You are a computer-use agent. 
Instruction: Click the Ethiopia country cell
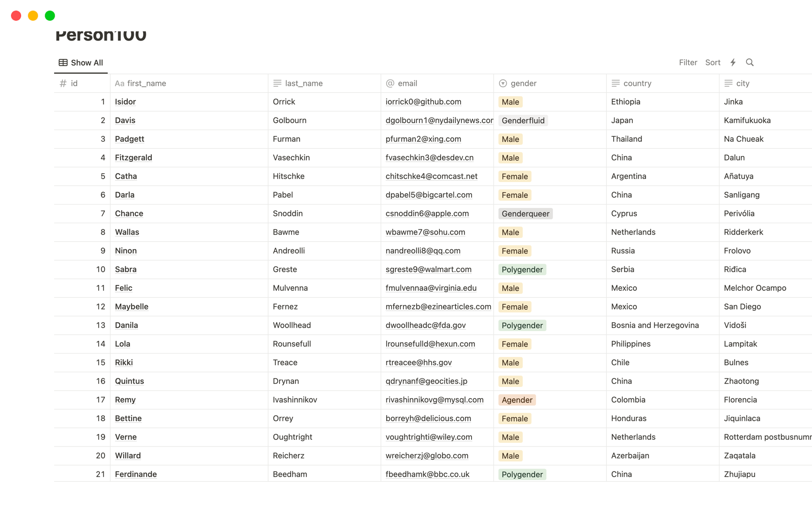[625, 102]
